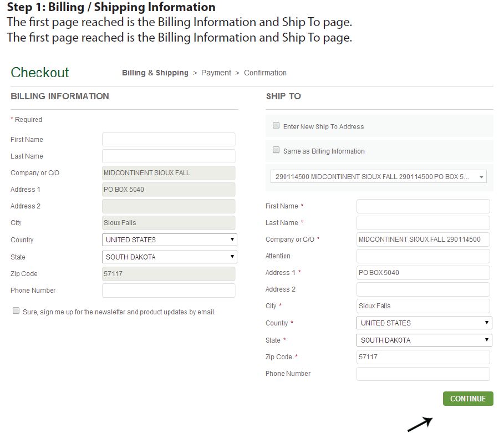Open the Ship To State dropdown
This screenshot has height=433, width=504.
424,340
